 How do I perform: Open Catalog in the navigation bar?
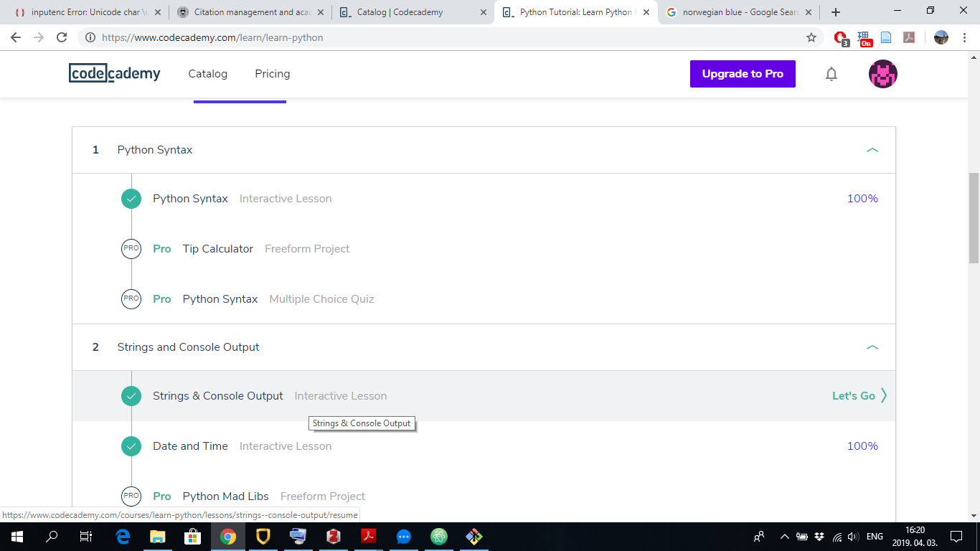pyautogui.click(x=208, y=74)
